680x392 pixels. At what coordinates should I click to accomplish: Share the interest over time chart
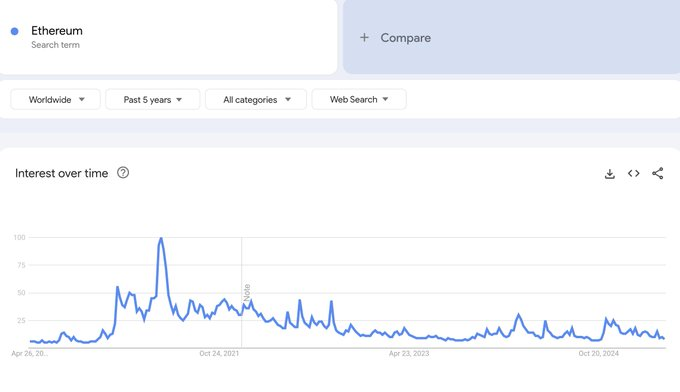tap(657, 173)
